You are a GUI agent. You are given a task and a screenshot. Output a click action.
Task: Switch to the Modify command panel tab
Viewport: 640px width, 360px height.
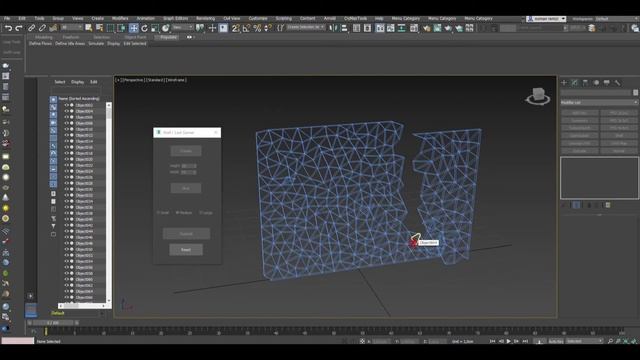[575, 83]
